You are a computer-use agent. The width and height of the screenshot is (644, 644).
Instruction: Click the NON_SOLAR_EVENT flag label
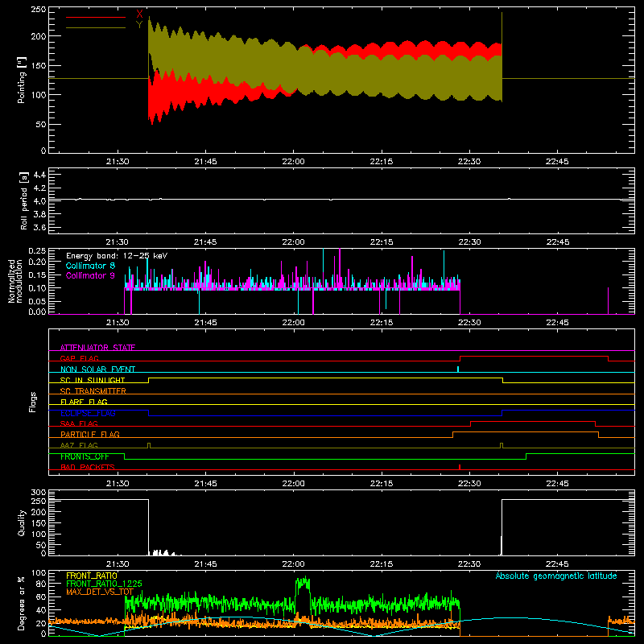[x=97, y=369]
